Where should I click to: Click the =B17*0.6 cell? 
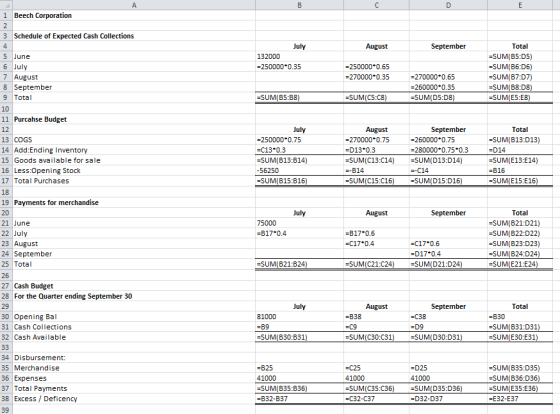coord(376,233)
